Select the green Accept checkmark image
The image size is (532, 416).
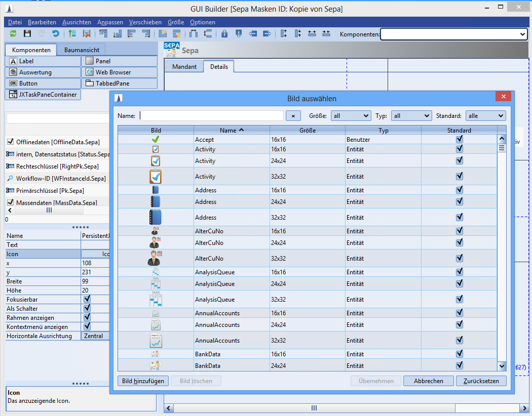(x=156, y=139)
